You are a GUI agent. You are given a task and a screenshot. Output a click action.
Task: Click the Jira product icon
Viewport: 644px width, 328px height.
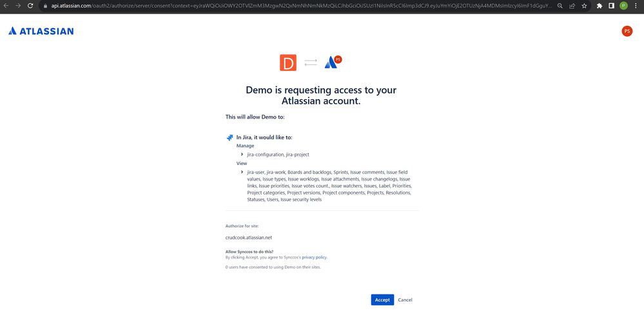click(229, 137)
